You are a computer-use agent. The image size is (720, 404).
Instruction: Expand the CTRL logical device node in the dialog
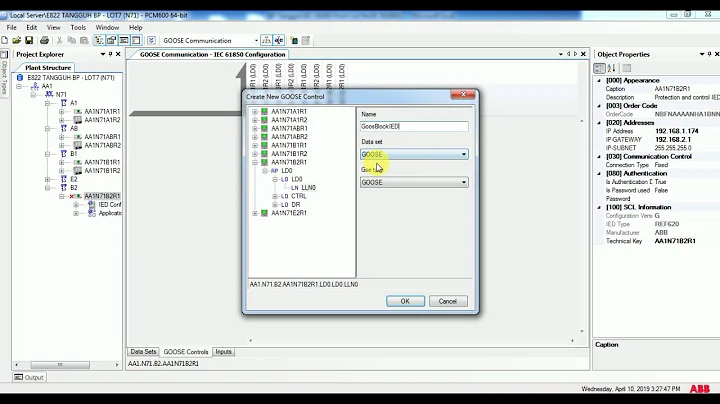click(275, 196)
